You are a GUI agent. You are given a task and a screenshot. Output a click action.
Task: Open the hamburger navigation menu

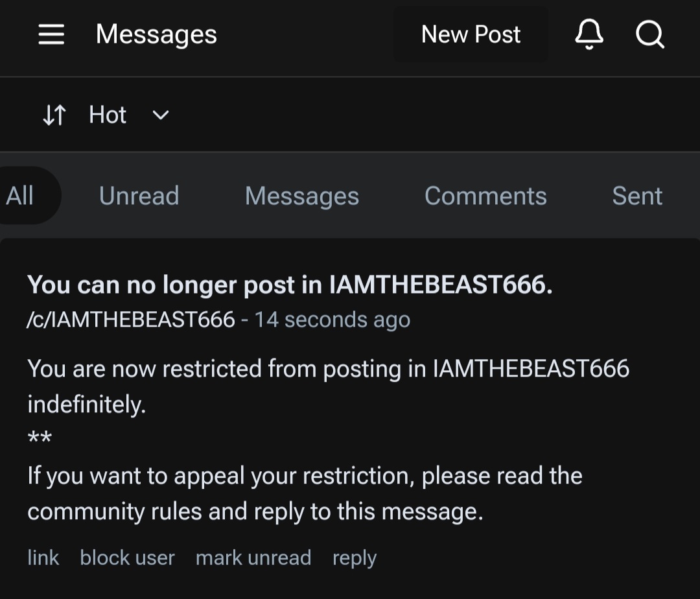click(51, 35)
